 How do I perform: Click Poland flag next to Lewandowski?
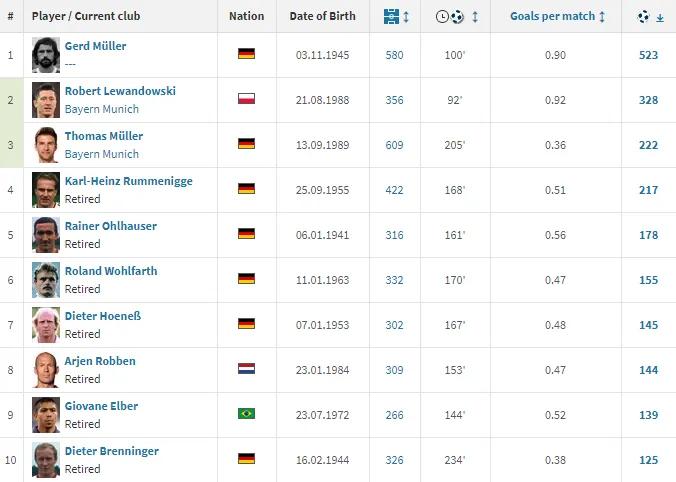246,100
